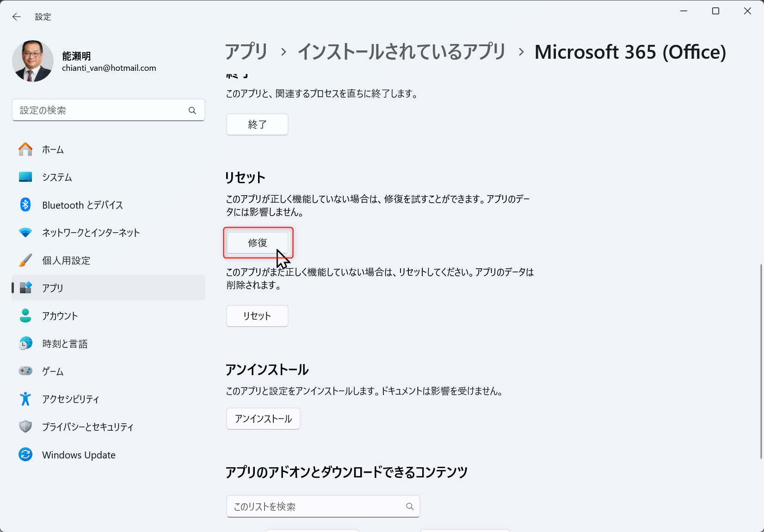
Task: Click the back arrow icon
Action: click(17, 17)
